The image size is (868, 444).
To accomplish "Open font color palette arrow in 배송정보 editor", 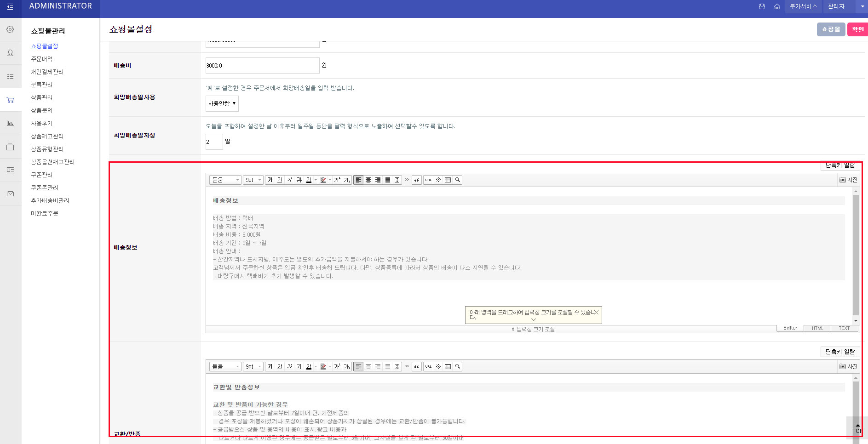I will pos(316,180).
